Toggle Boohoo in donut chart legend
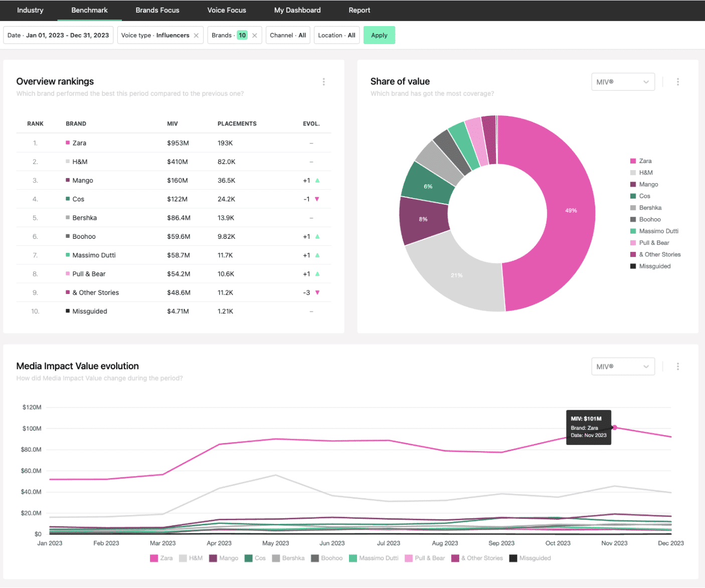 [x=645, y=219]
